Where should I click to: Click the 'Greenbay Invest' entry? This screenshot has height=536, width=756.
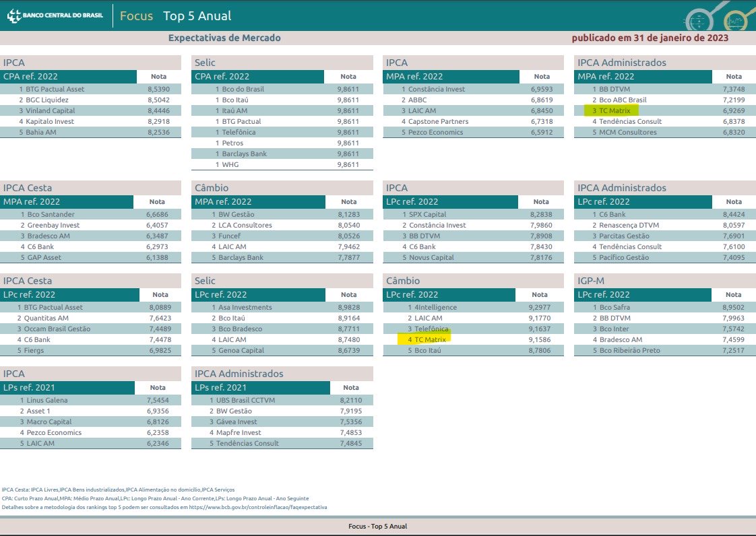[x=53, y=225]
